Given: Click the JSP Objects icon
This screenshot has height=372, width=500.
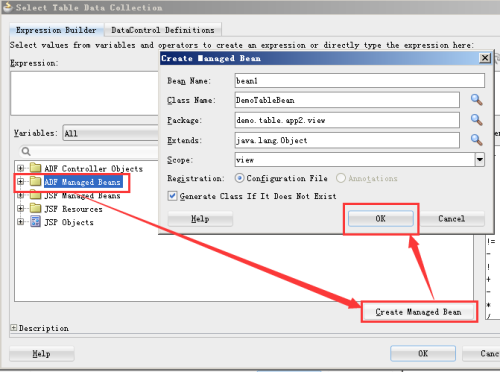Looking at the screenshot, I should pyautogui.click(x=35, y=221).
